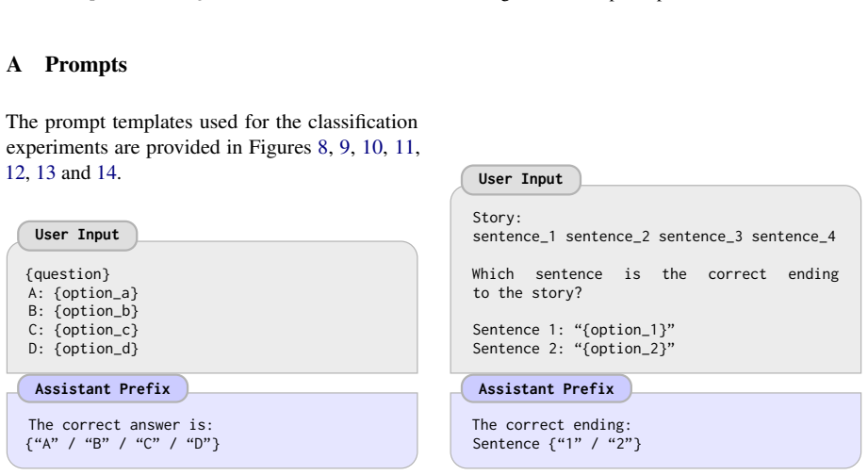Image resolution: width=868 pixels, height=475 pixels.
Task: Open the Figure 8 reference link
Action: pyautogui.click(x=322, y=147)
